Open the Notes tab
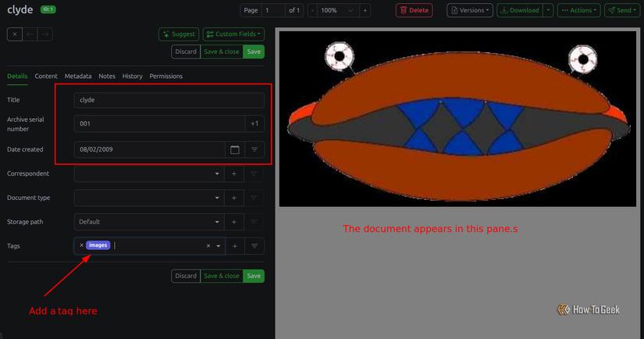The width and height of the screenshot is (644, 339). 107,77
